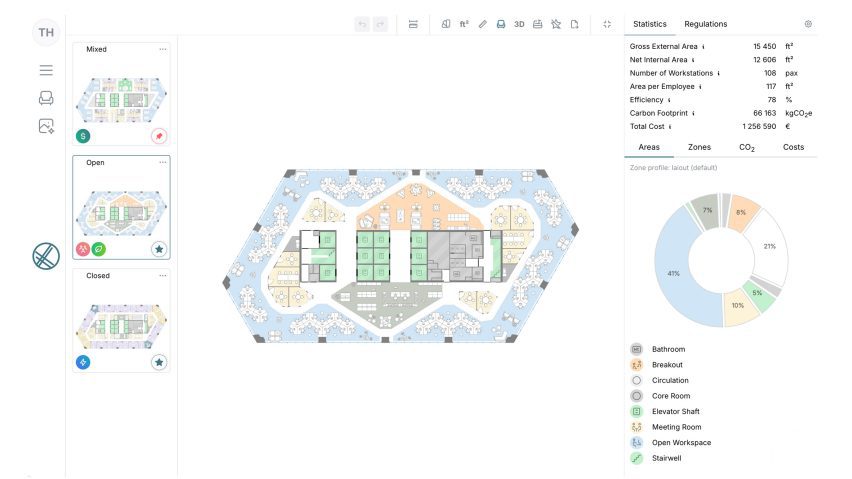Select the Closed layout thumbnail
The height and width of the screenshot is (479, 852).
pyautogui.click(x=121, y=326)
